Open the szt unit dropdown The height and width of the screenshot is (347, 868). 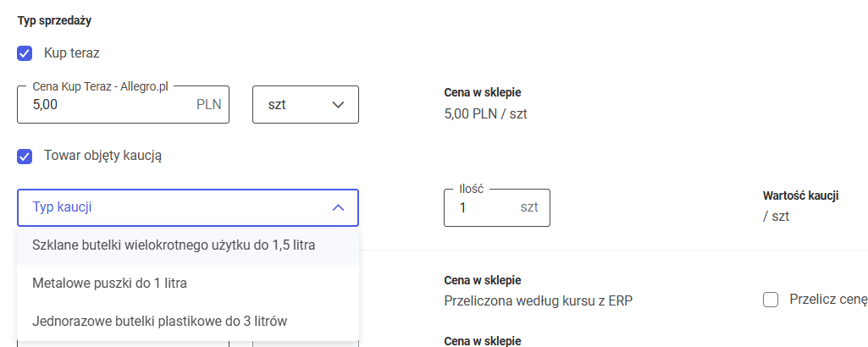[x=305, y=105]
